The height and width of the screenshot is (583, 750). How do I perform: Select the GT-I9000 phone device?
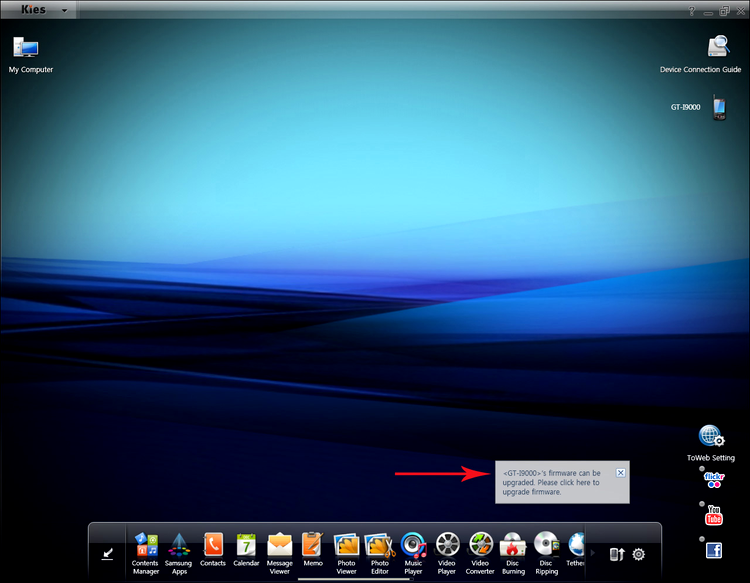(x=719, y=107)
